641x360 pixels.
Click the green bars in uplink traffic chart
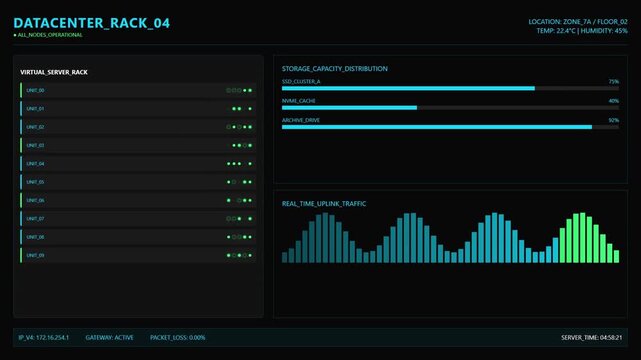(x=589, y=238)
